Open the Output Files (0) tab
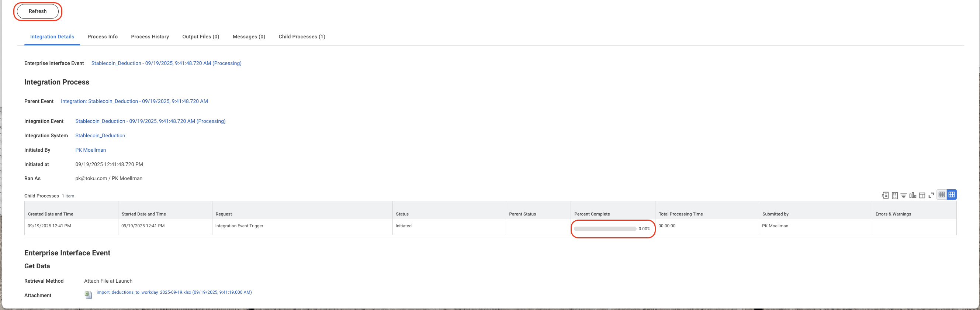The image size is (980, 310). [x=201, y=37]
